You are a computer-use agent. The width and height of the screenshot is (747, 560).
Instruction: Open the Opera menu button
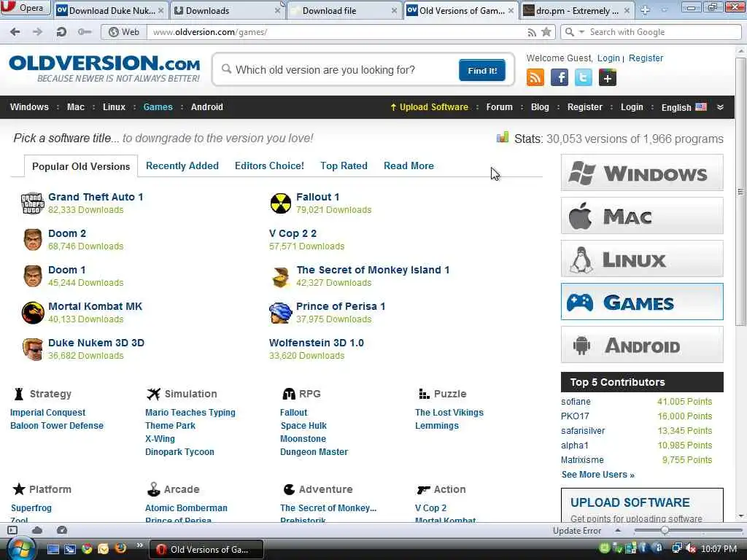[x=25, y=8]
